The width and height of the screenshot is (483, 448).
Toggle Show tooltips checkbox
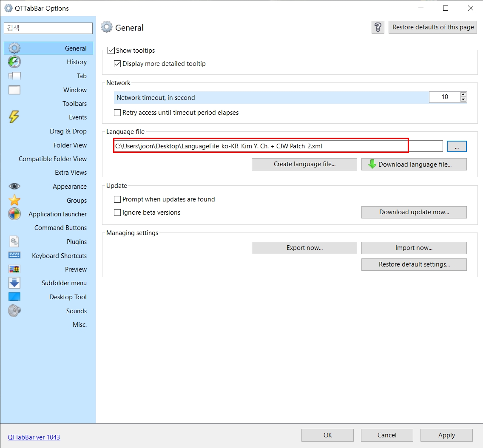click(x=111, y=51)
